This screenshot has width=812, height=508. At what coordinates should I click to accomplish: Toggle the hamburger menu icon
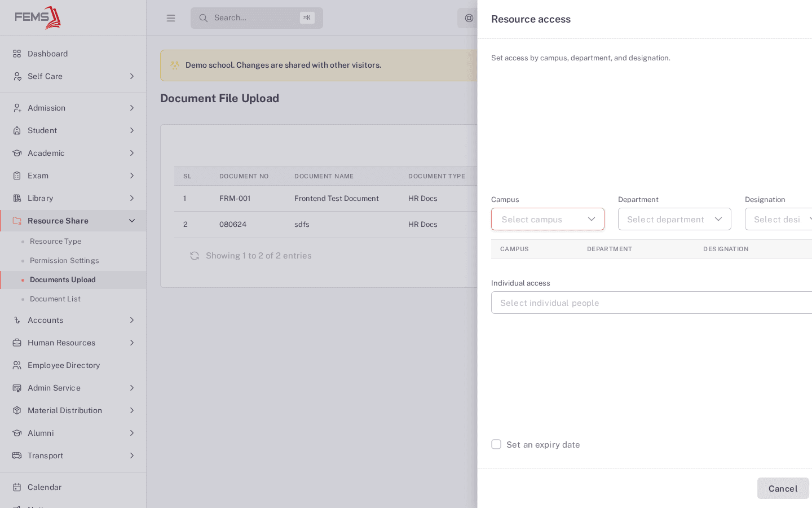(x=171, y=18)
